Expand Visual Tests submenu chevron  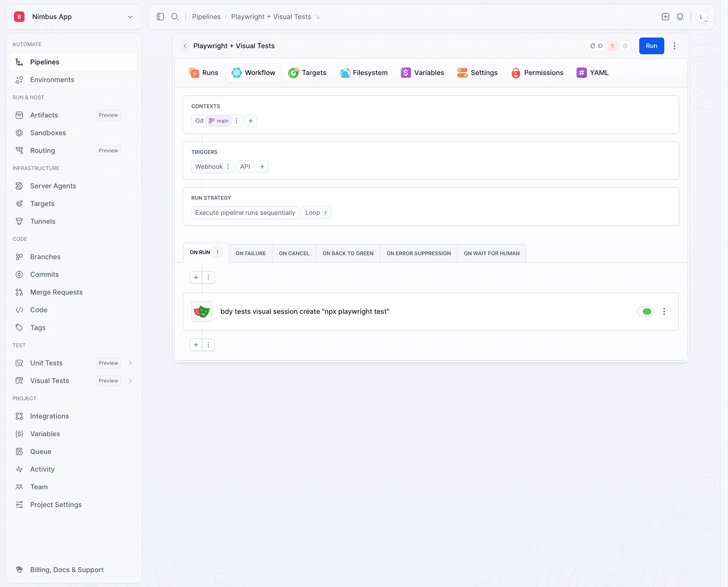130,381
